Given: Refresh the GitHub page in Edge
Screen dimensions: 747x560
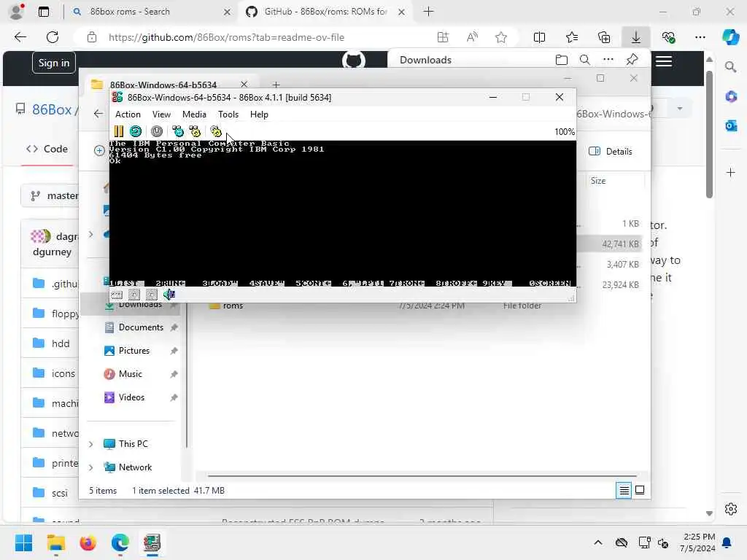Looking at the screenshot, I should [x=53, y=37].
